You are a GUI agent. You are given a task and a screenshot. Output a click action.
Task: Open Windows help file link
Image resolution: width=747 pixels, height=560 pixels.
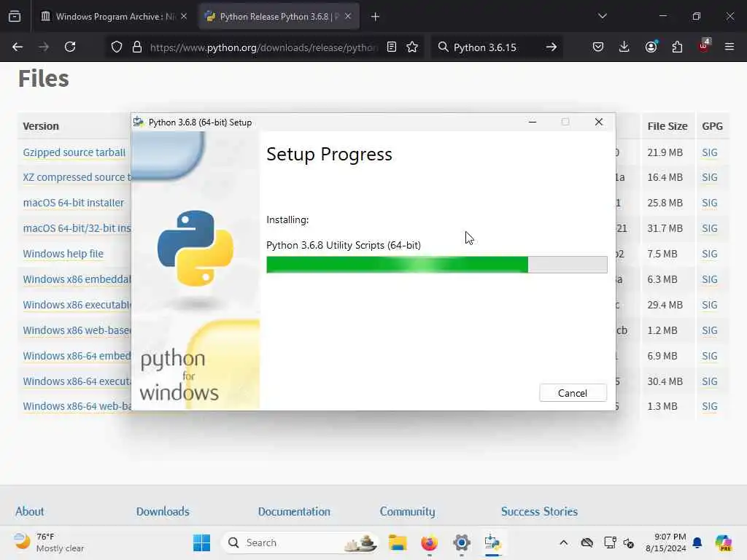point(63,254)
